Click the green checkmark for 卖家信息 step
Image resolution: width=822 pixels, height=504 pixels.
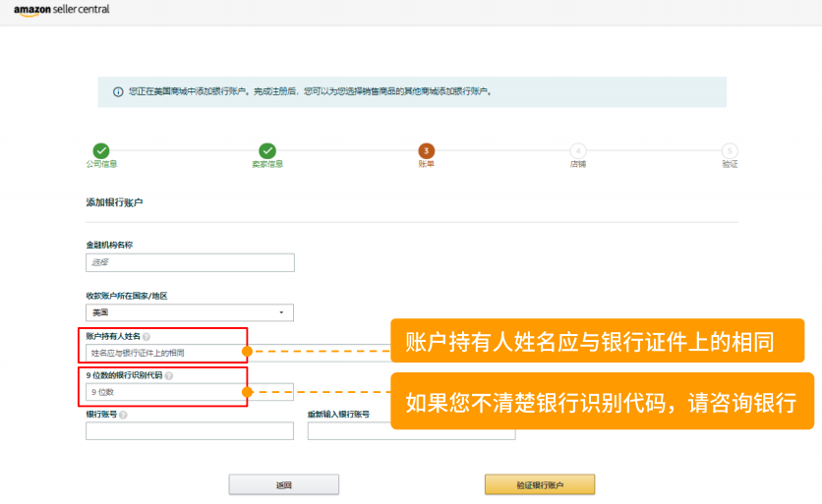(267, 150)
